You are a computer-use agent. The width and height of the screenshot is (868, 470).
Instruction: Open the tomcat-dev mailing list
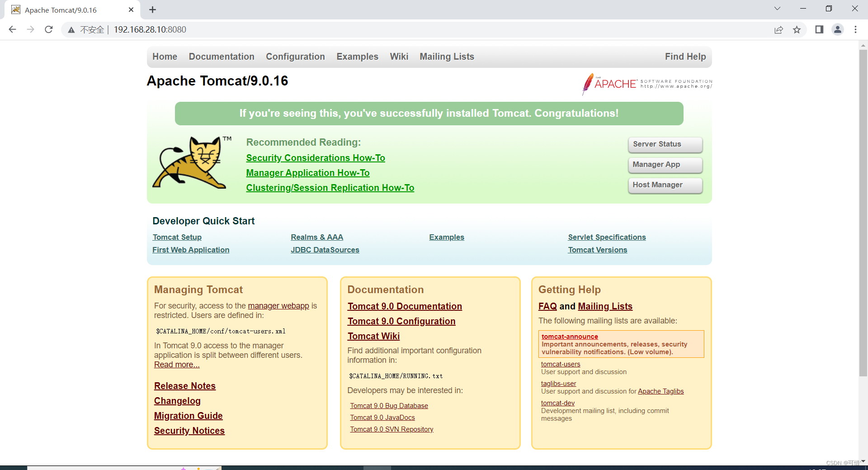[x=558, y=403]
